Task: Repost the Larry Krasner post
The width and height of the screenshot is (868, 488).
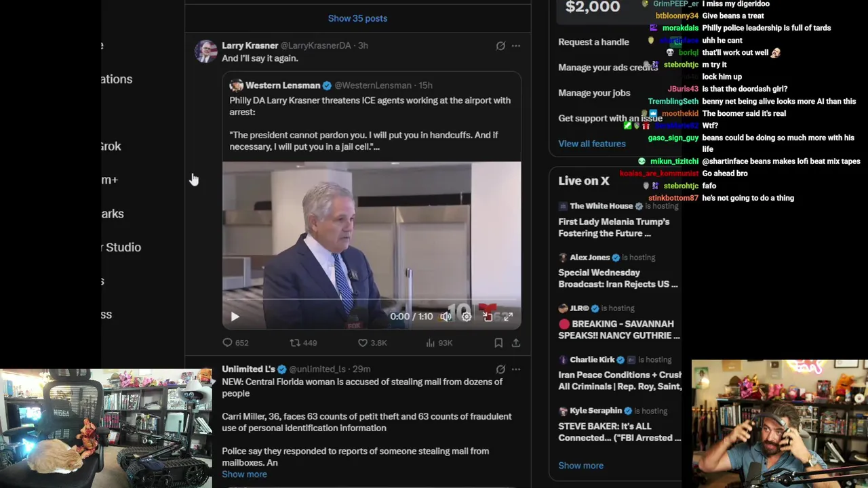Action: [x=295, y=343]
